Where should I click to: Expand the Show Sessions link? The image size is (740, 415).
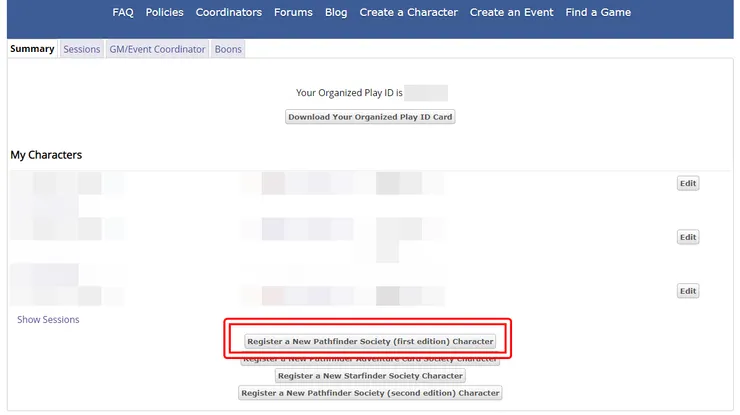pos(48,320)
